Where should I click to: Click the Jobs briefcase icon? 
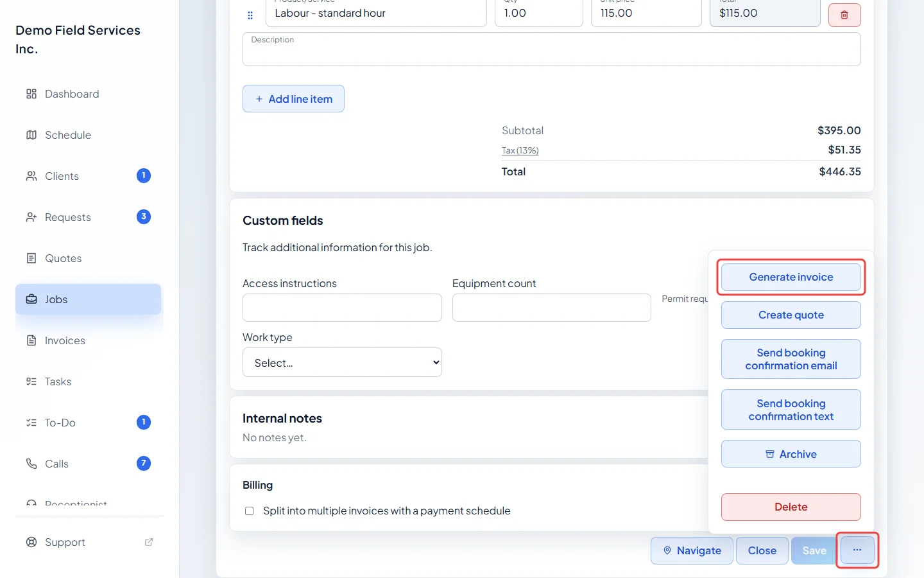(31, 299)
